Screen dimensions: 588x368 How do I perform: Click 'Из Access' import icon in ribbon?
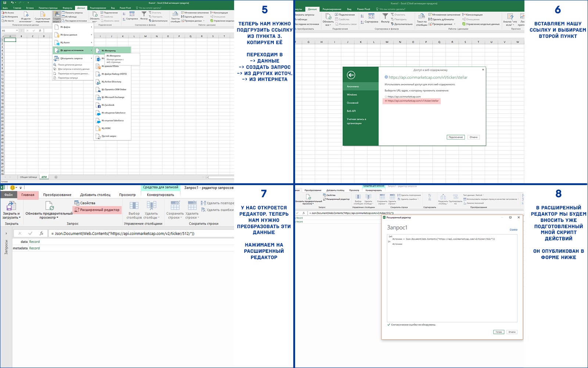point(8,13)
